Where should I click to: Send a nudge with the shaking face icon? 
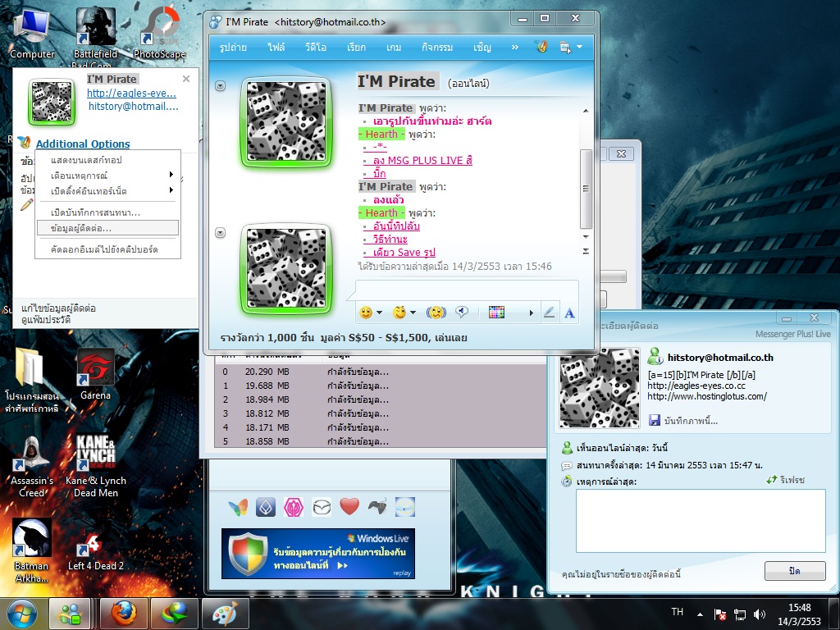(436, 313)
